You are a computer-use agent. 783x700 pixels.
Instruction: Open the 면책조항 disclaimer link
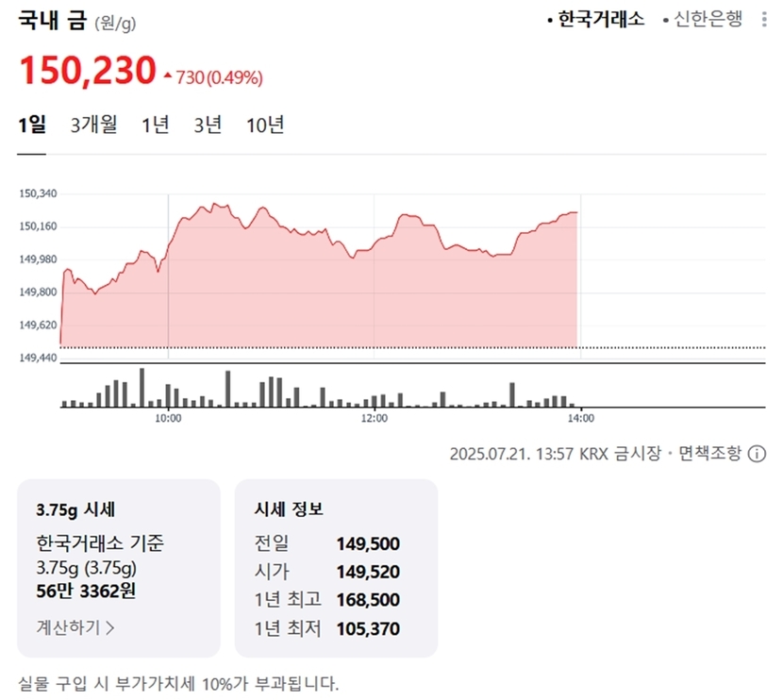(x=709, y=454)
